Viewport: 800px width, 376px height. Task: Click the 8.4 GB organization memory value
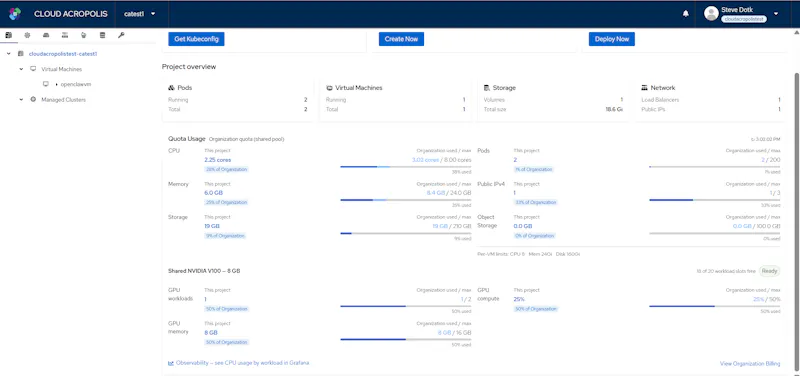pyautogui.click(x=436, y=193)
